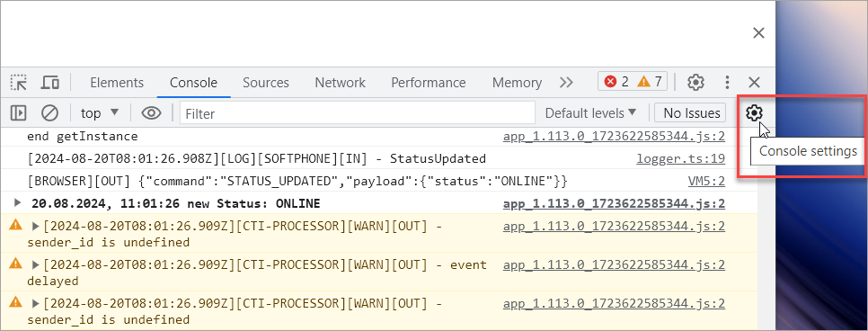Click the No Issues button
Viewport: 868px width, 331px height.
(x=690, y=113)
